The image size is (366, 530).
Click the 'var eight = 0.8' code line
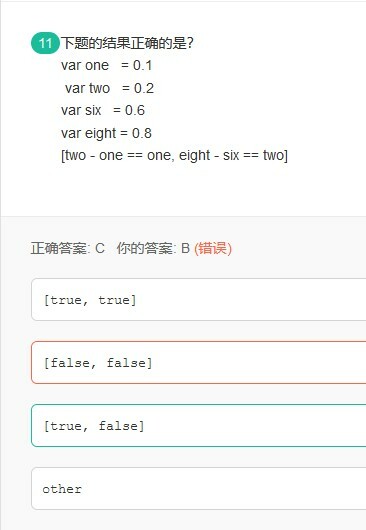point(106,133)
